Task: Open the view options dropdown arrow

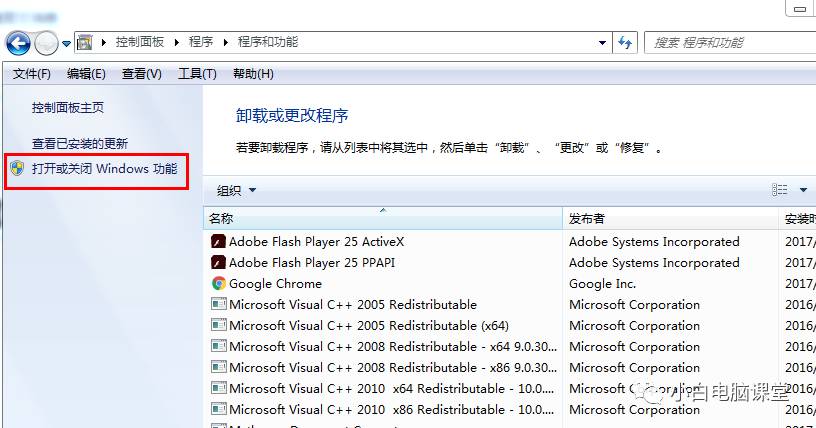Action: pyautogui.click(x=803, y=190)
